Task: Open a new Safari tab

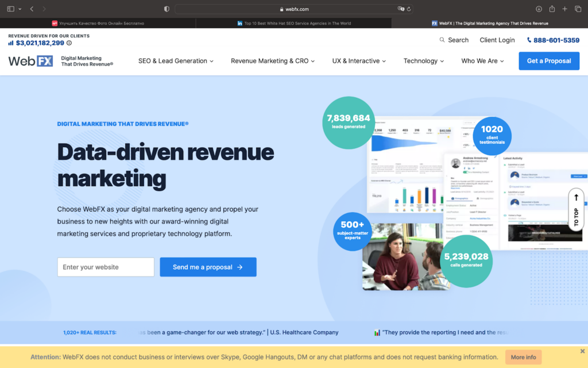Action: point(565,9)
